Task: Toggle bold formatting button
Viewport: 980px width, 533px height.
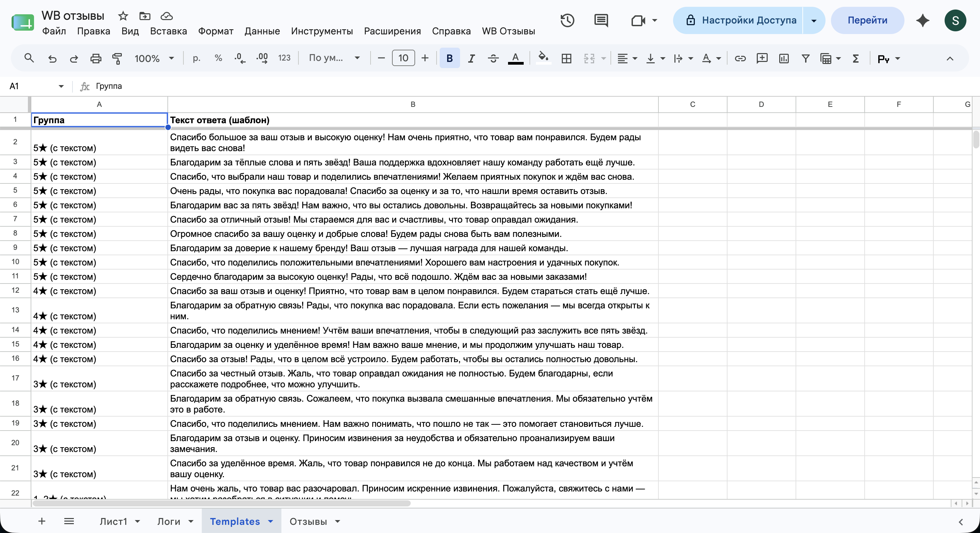Action: (x=449, y=58)
